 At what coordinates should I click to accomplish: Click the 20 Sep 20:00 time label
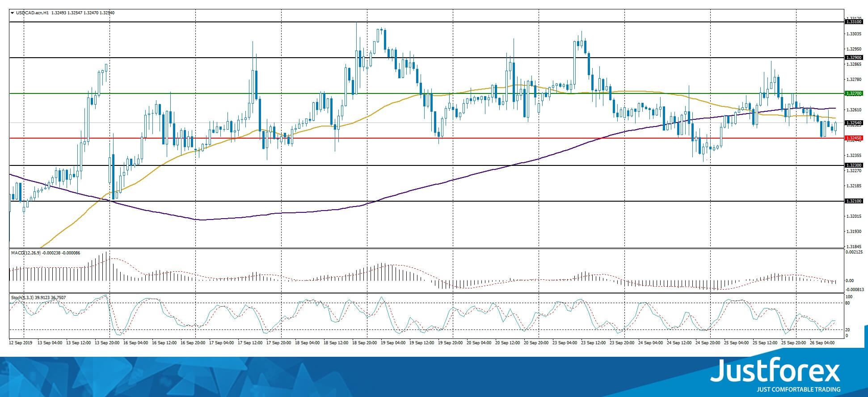[x=536, y=343]
